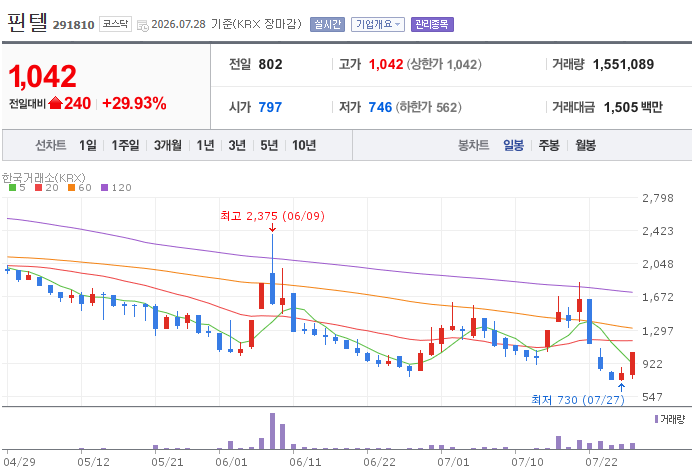Switch to 일봉 daily candle chart
This screenshot has height=473, width=692.
tap(514, 145)
